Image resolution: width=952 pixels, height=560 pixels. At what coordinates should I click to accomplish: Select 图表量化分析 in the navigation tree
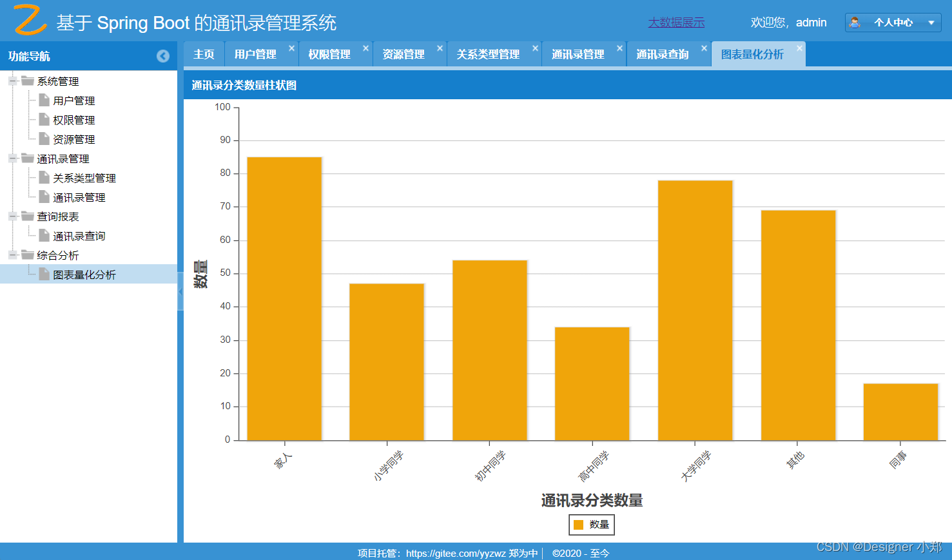tap(84, 275)
